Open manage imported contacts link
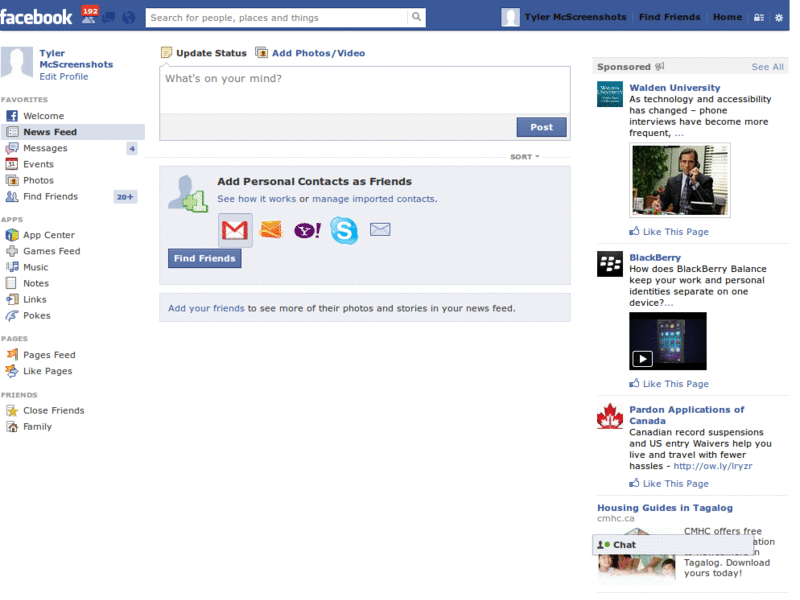The width and height of the screenshot is (800, 600). [374, 199]
